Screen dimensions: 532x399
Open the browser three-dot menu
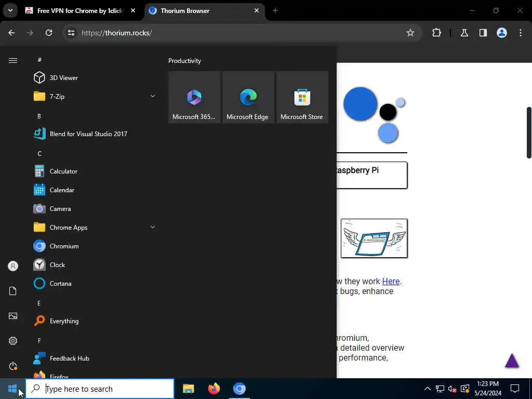click(521, 33)
